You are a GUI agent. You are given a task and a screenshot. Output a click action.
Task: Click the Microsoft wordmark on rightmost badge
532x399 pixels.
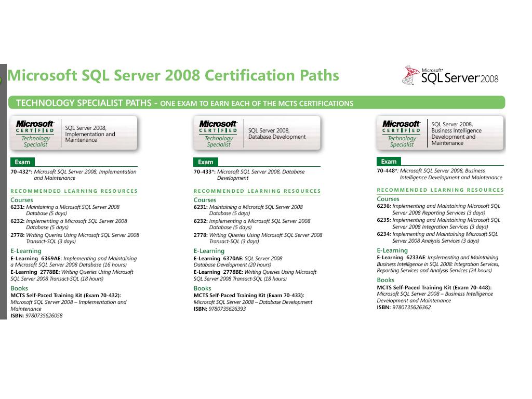[x=401, y=124]
